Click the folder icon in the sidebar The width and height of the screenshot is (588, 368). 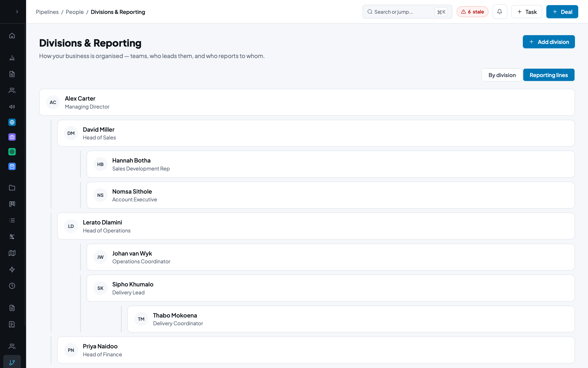(12, 188)
